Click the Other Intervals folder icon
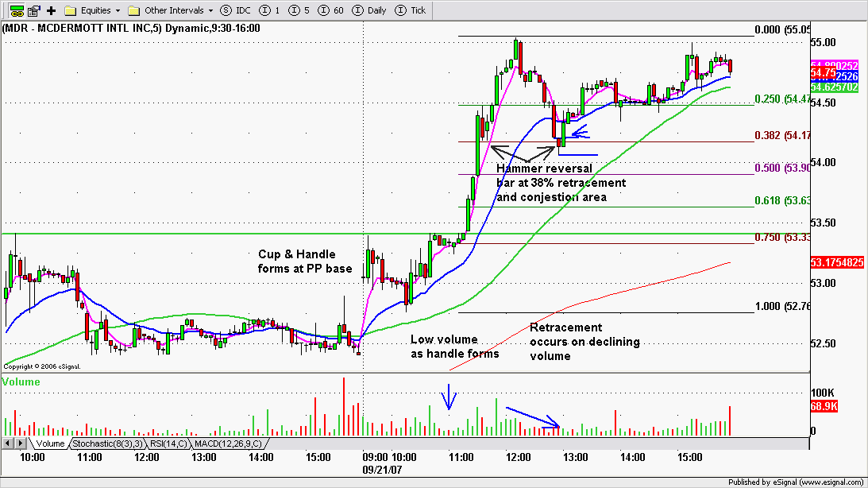This screenshot has width=868, height=488. tap(133, 10)
